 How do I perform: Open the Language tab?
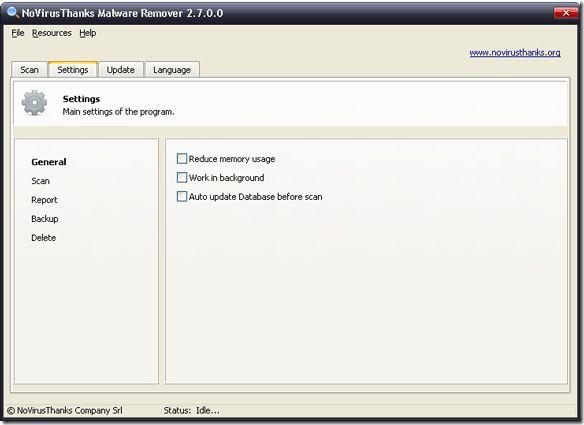click(x=172, y=70)
